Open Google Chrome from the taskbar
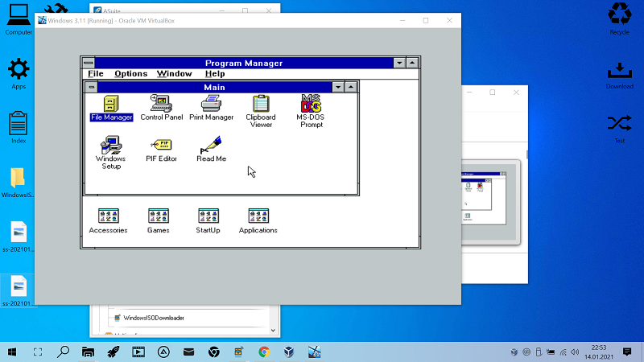Screen dimensions: 644x362 pyautogui.click(x=264, y=352)
